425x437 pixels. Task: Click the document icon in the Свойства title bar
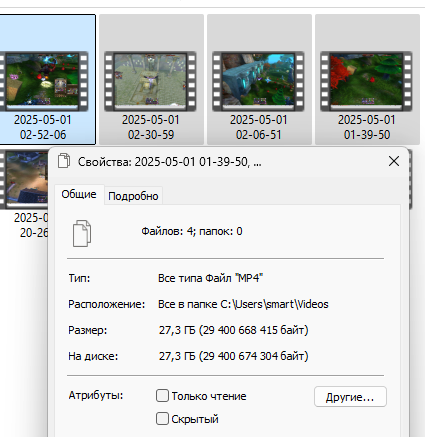tap(64, 161)
